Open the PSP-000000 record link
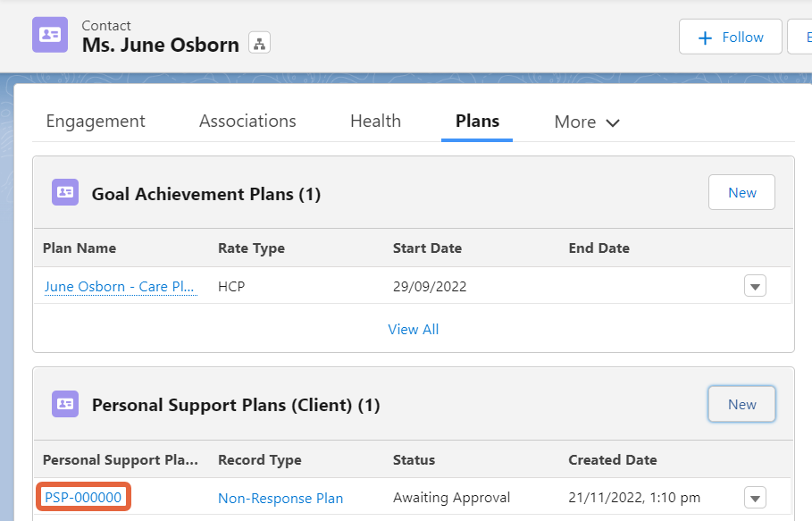812x521 pixels. click(83, 498)
